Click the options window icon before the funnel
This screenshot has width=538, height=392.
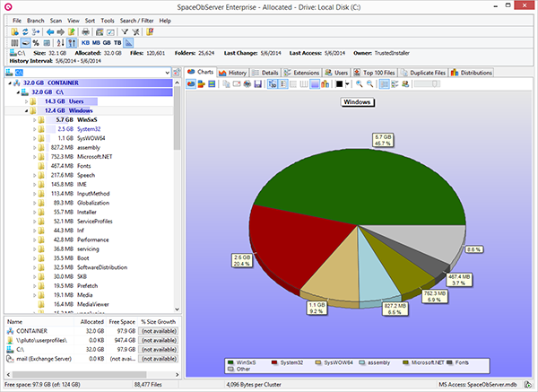tap(110, 32)
